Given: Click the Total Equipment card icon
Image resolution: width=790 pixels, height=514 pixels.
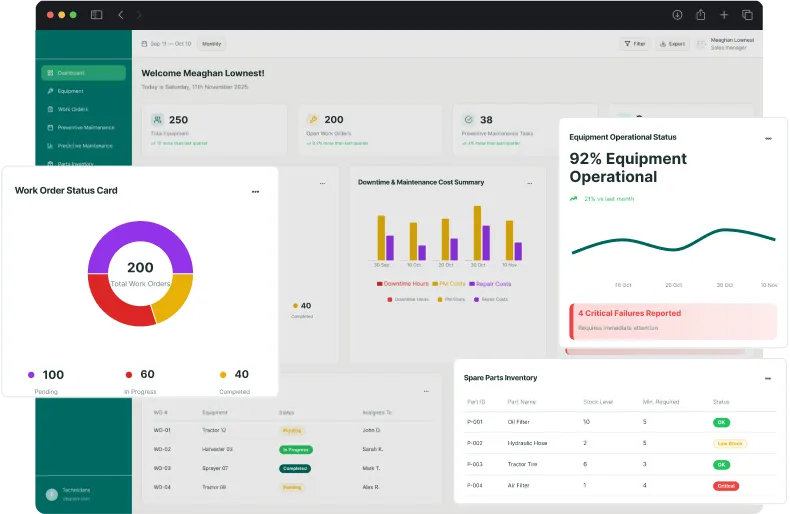Looking at the screenshot, I should click(x=157, y=120).
